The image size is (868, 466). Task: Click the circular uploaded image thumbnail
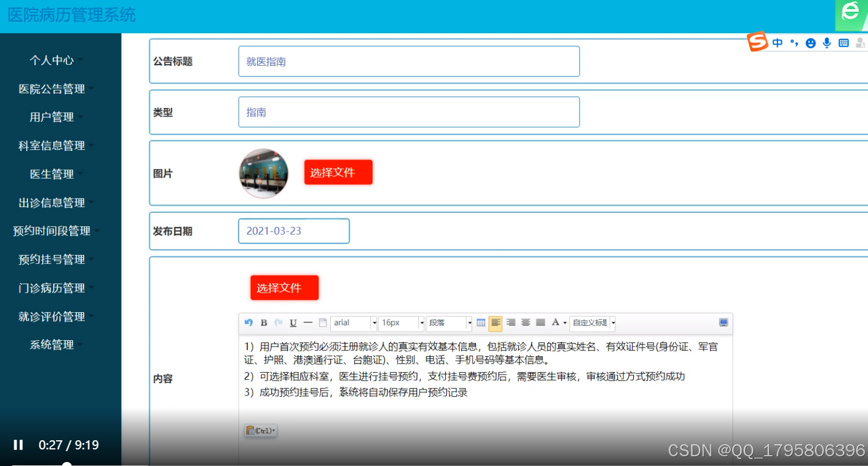click(x=263, y=173)
